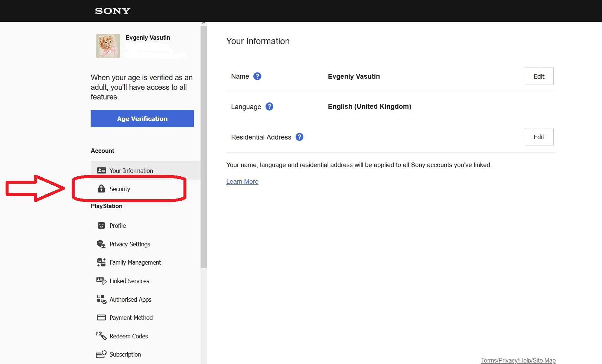Viewport: 602px width, 364px height.
Task: Edit the Residential Address
Action: coord(539,137)
